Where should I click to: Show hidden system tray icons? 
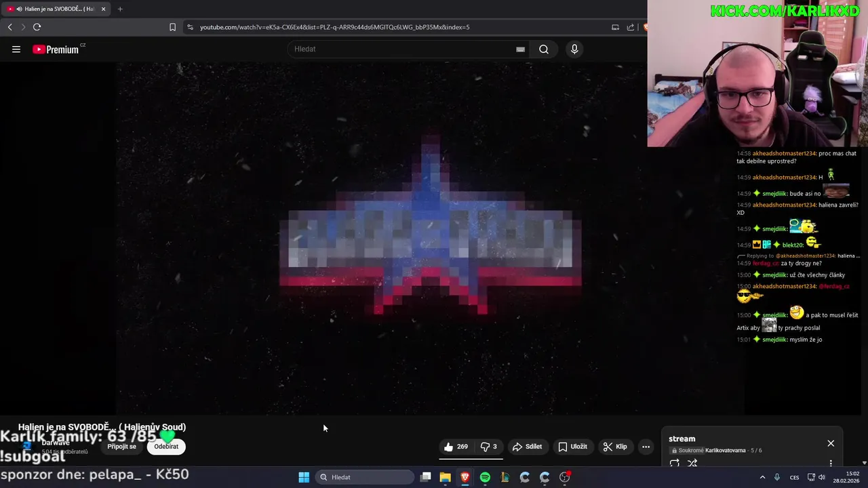[762, 477]
